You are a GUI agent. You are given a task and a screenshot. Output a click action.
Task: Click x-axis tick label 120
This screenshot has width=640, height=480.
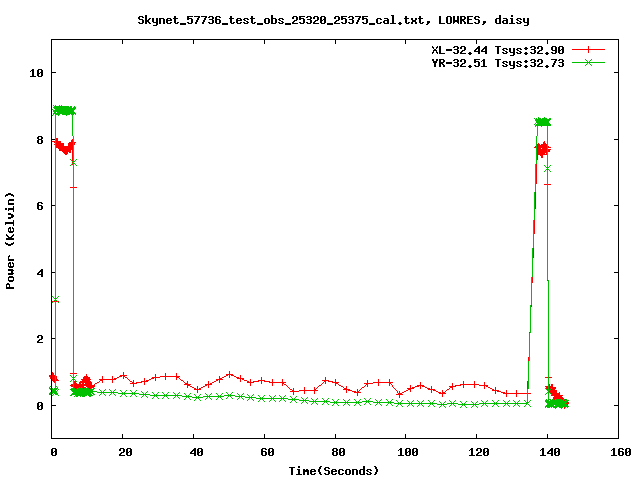pyautogui.click(x=479, y=452)
